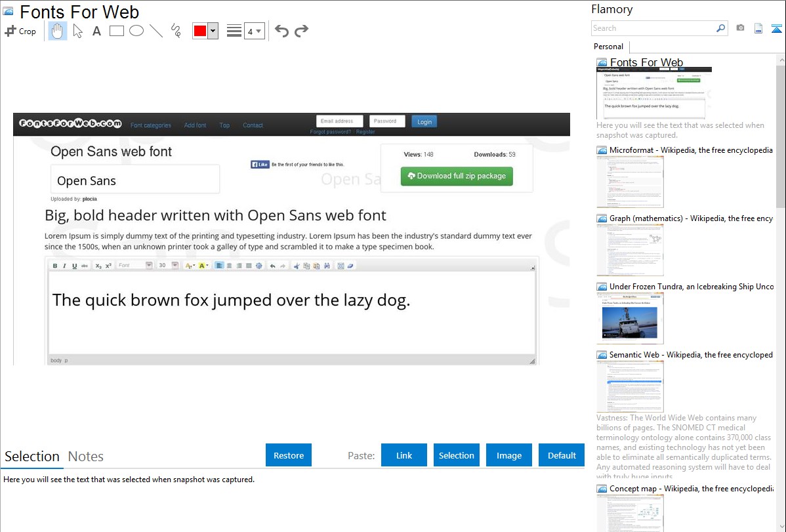Viewport: 786px width, 532px height.
Task: Switch to the Selection tab
Action: click(x=32, y=457)
